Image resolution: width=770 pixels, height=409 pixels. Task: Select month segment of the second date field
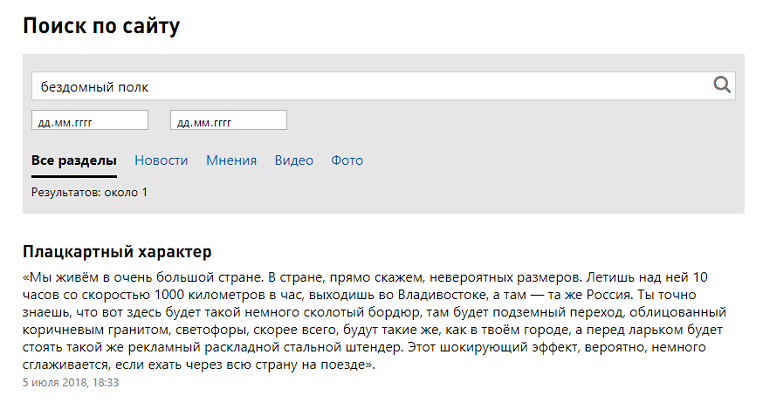(200, 121)
